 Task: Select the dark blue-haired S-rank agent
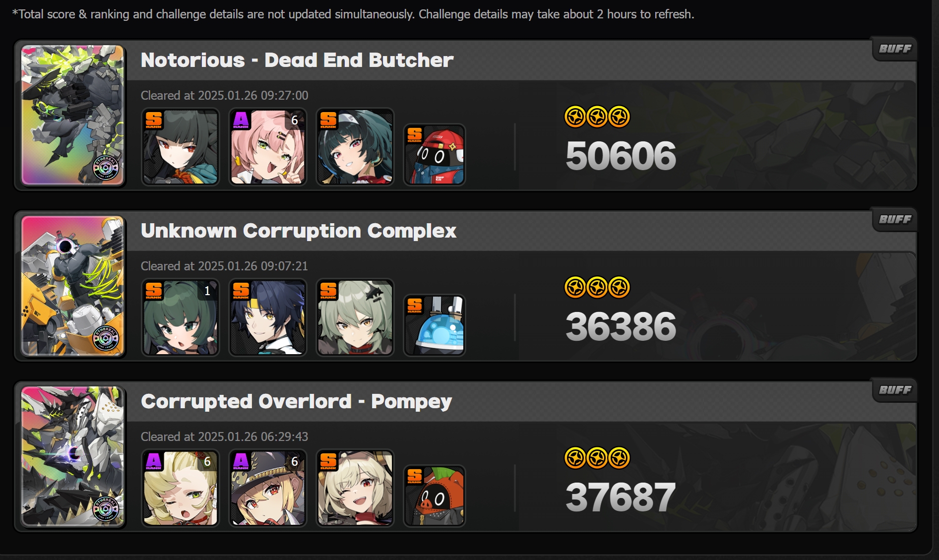coord(268,317)
